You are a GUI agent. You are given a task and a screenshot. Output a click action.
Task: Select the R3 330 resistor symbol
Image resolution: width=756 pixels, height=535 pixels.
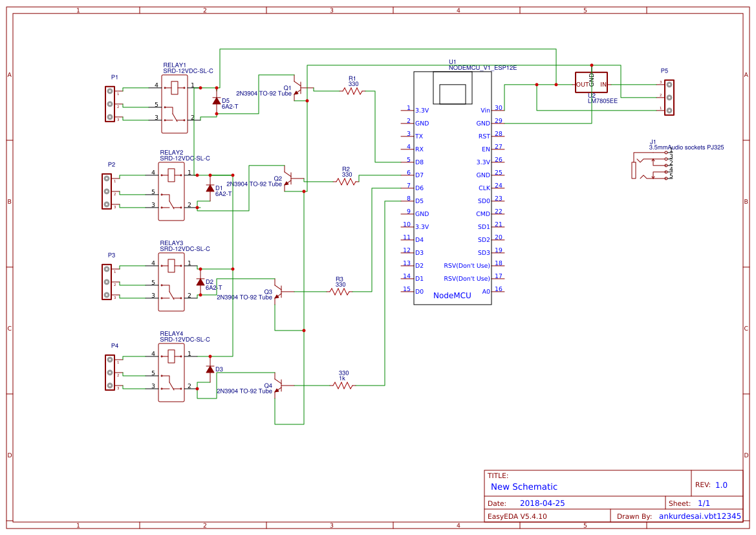point(341,292)
